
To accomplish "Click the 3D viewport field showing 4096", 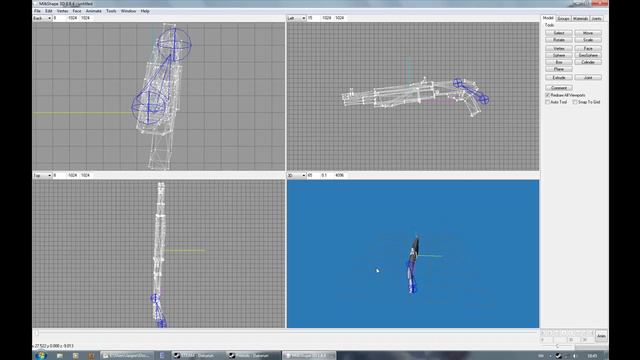I will [x=340, y=176].
